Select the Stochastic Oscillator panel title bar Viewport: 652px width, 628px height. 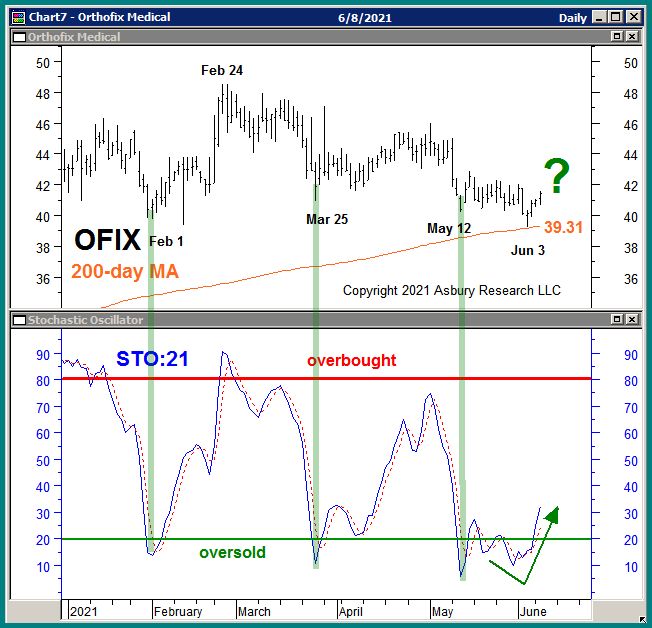click(x=300, y=320)
